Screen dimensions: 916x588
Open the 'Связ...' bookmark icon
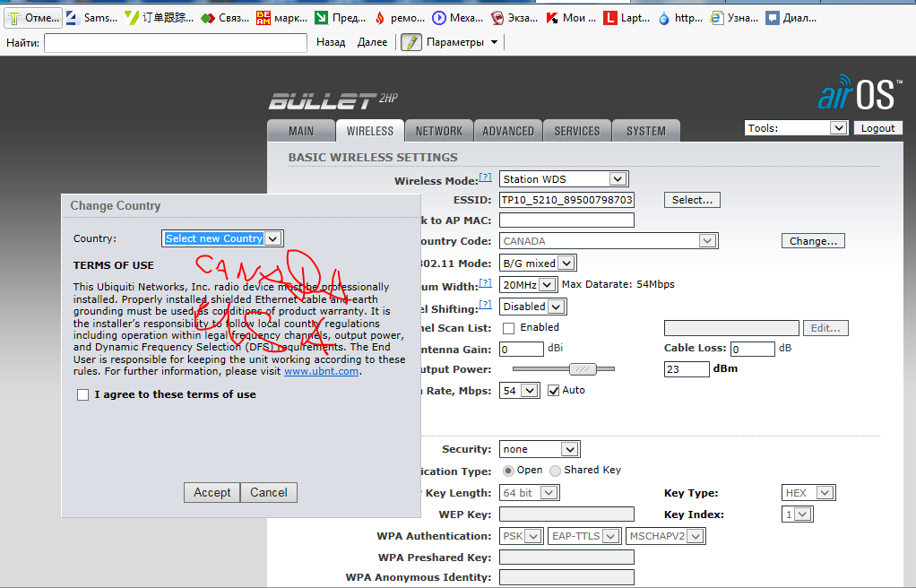click(x=208, y=18)
